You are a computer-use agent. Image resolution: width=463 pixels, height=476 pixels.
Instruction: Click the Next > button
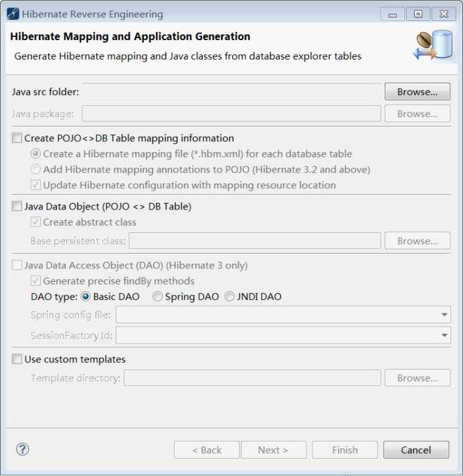274,450
